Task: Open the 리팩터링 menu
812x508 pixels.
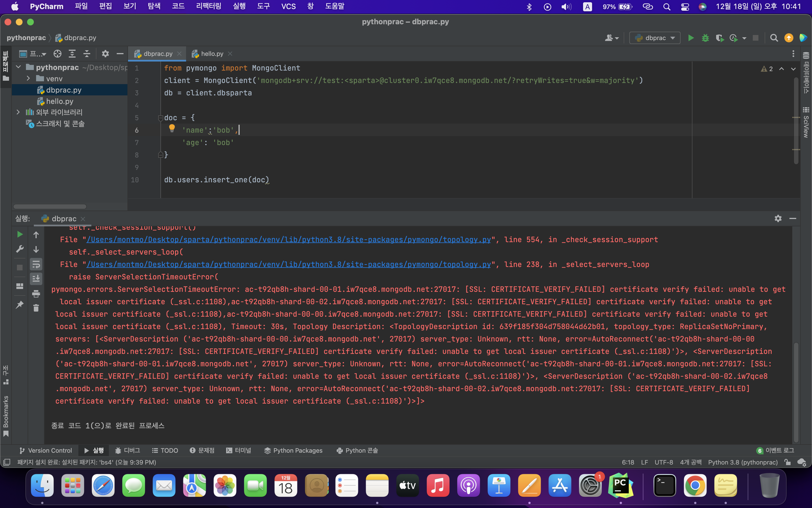Action: 208,6
